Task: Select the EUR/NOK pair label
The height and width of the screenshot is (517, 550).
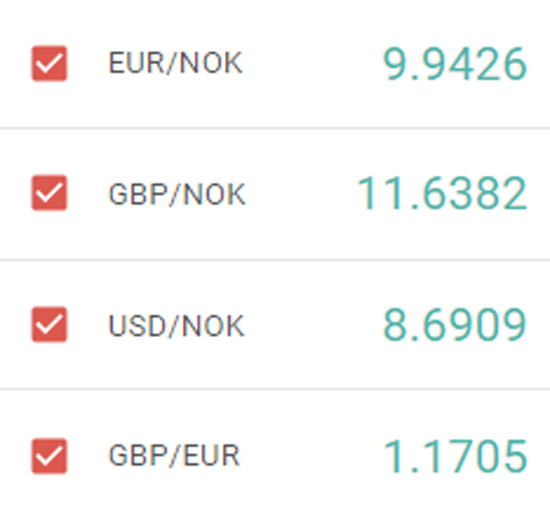Action: 175,63
